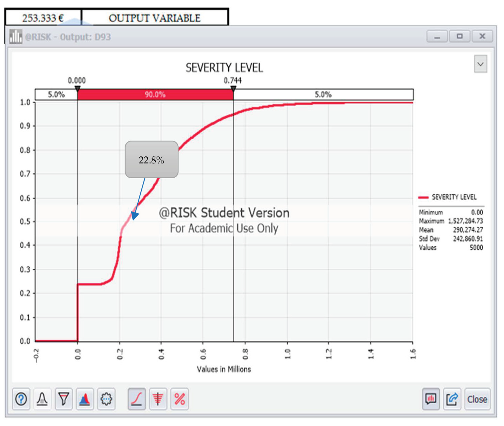Viewport: 504px width, 426px height.
Task: Click the 22.8% callout box
Action: click(x=152, y=160)
